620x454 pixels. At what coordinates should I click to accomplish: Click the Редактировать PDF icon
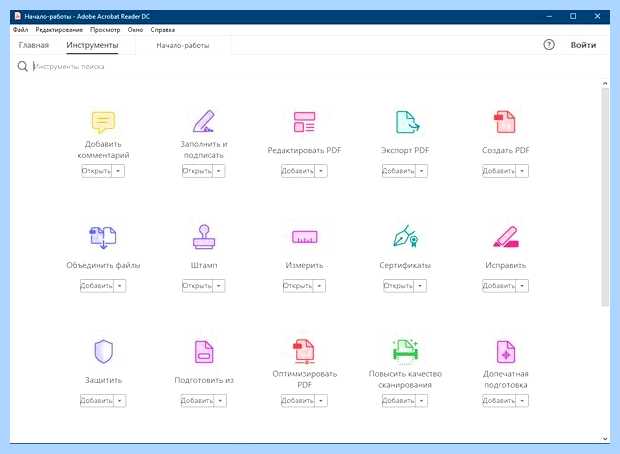[304, 122]
